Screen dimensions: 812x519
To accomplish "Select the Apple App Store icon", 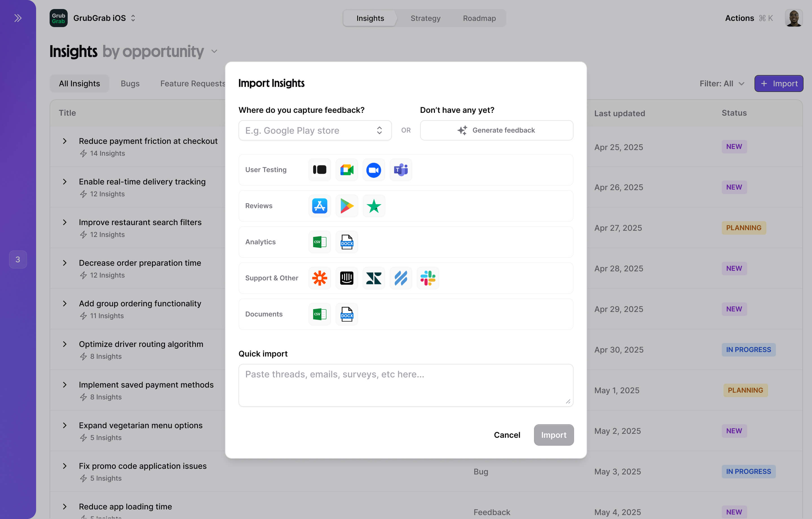I will point(319,206).
